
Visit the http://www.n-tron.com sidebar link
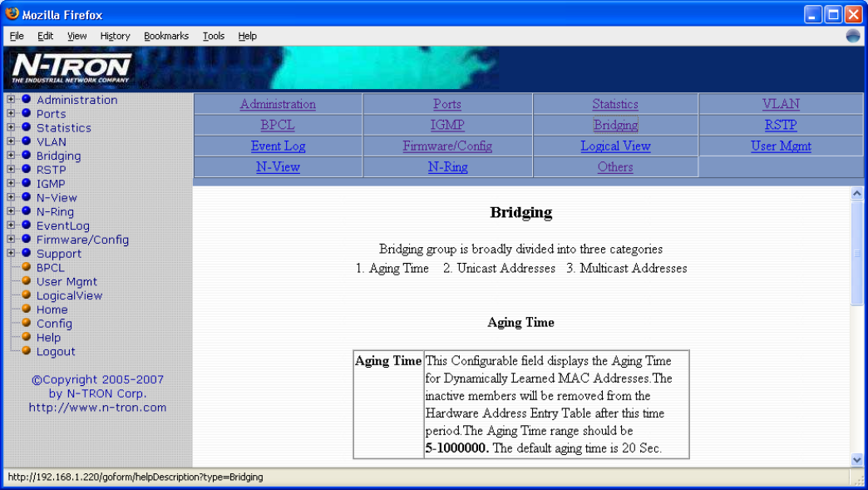pyautogui.click(x=97, y=408)
